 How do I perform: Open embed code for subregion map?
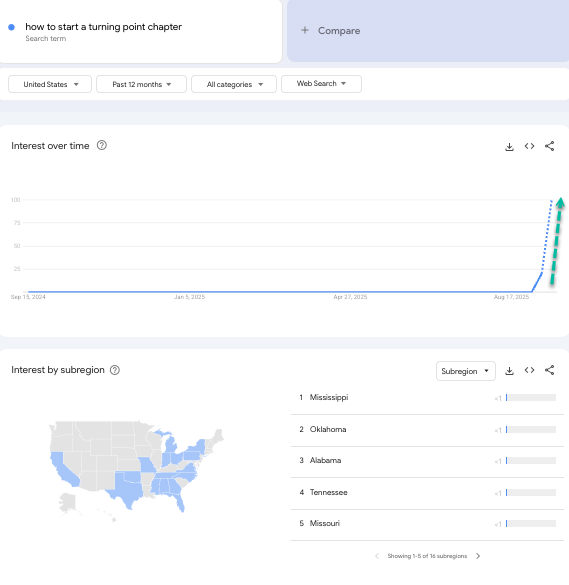point(529,370)
